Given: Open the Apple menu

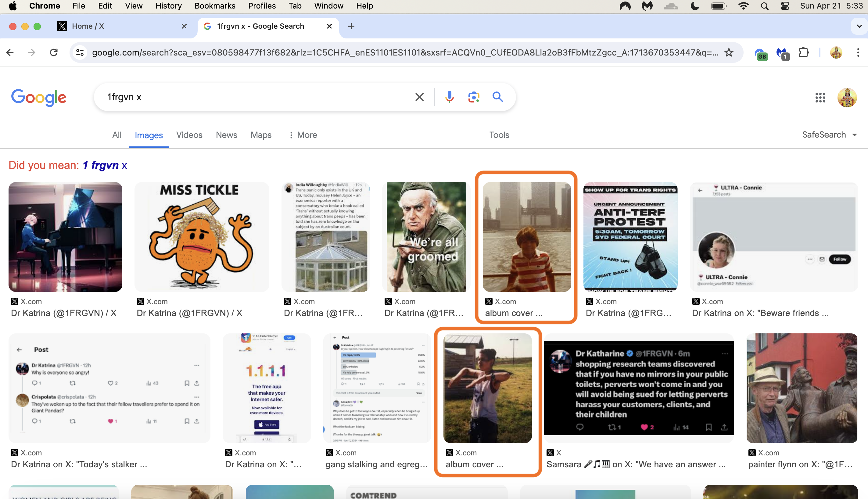Looking at the screenshot, I should tap(13, 6).
